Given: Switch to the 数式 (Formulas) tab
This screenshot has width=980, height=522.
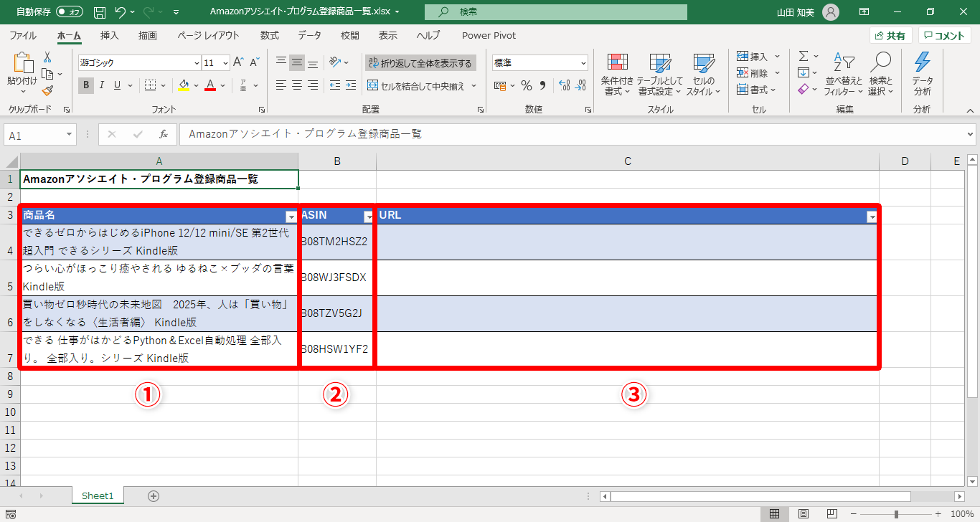Looking at the screenshot, I should [270, 35].
